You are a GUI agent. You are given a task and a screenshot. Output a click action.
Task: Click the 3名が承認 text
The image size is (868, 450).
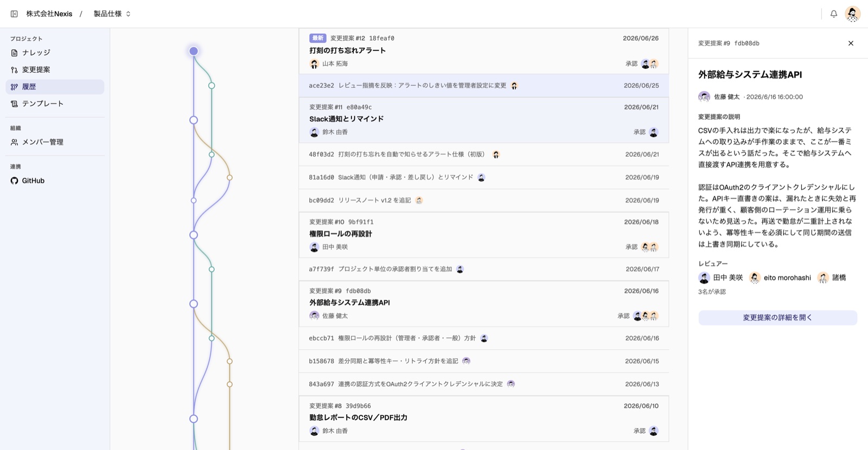pos(712,292)
